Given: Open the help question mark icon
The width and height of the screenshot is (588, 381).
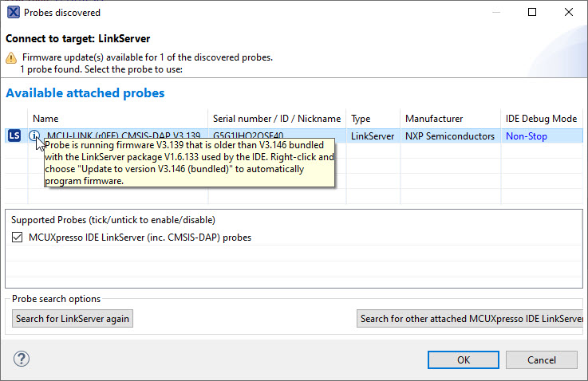Looking at the screenshot, I should pos(22,359).
